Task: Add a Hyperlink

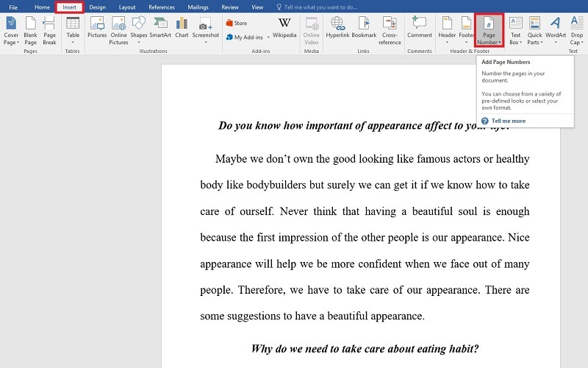Action: point(338,28)
